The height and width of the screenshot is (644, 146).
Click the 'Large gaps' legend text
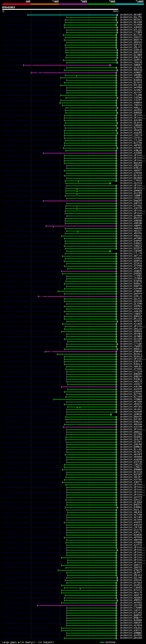(10, 642)
